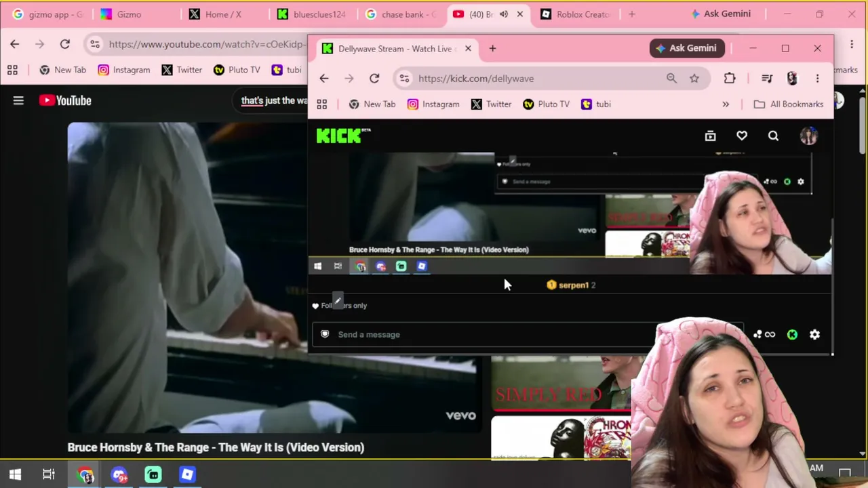
Task: Switch to the Home / X tab
Action: click(223, 14)
